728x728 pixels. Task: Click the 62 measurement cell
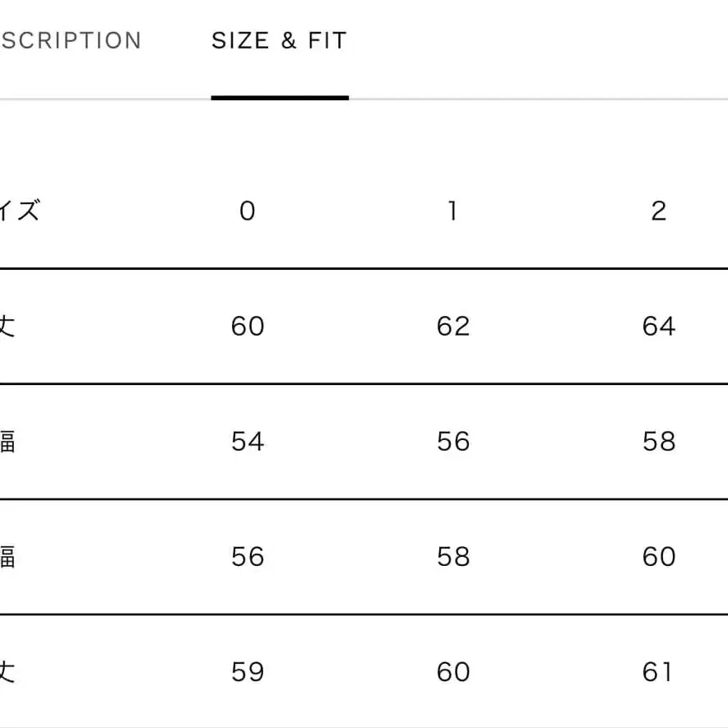(x=452, y=327)
